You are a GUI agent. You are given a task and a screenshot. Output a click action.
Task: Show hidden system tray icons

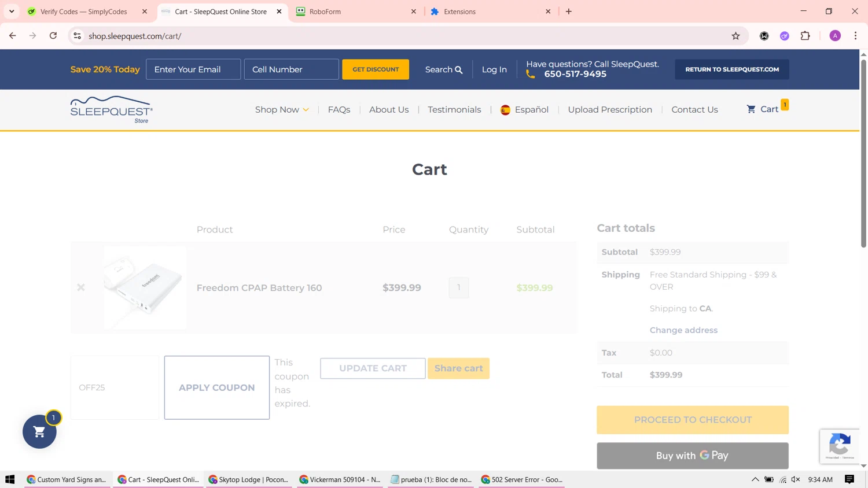pos(755,479)
